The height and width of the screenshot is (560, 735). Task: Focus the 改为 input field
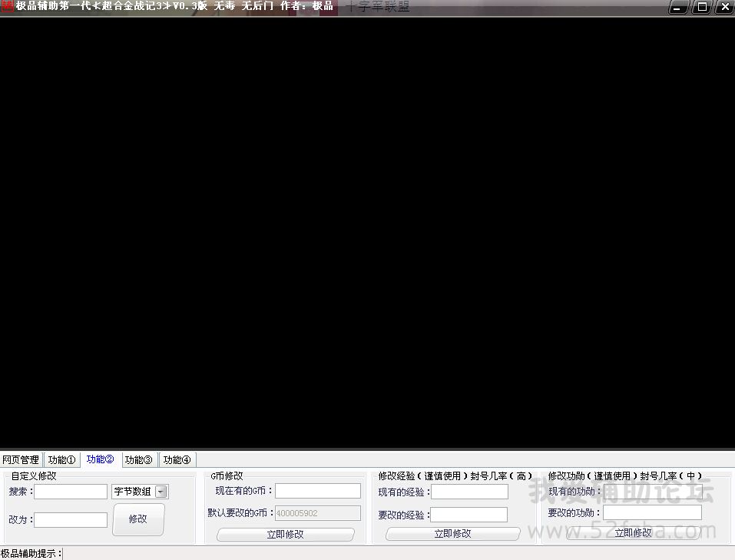(71, 520)
